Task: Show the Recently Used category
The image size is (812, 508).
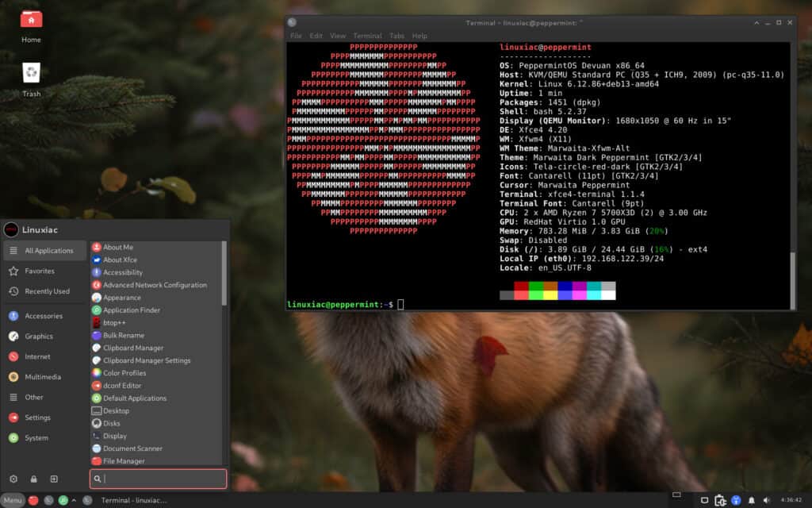Action: [x=45, y=291]
